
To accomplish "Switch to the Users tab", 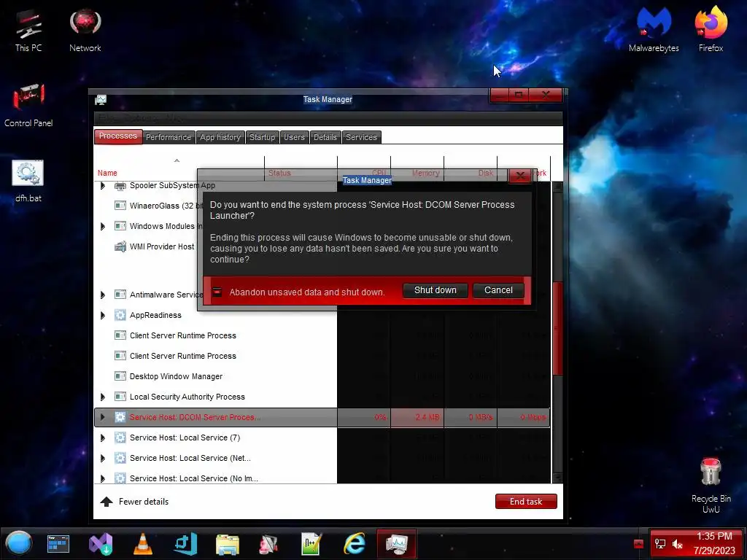I will pyautogui.click(x=295, y=137).
